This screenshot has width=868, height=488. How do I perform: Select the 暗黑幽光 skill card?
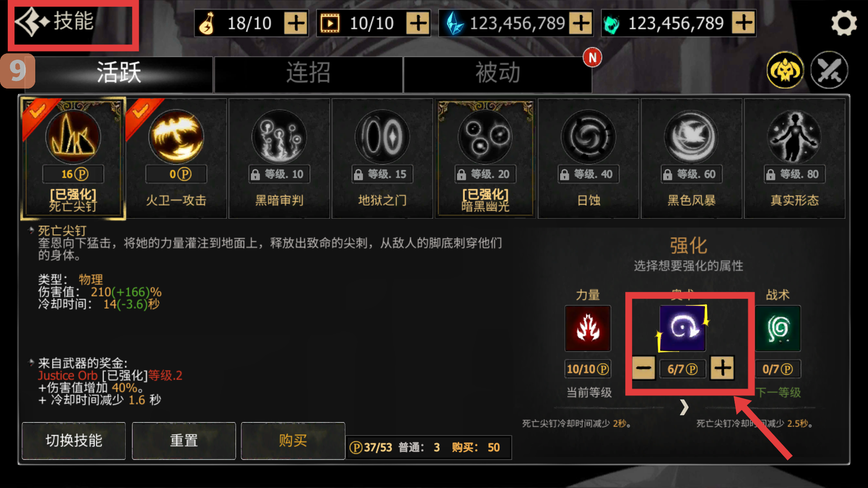point(486,158)
